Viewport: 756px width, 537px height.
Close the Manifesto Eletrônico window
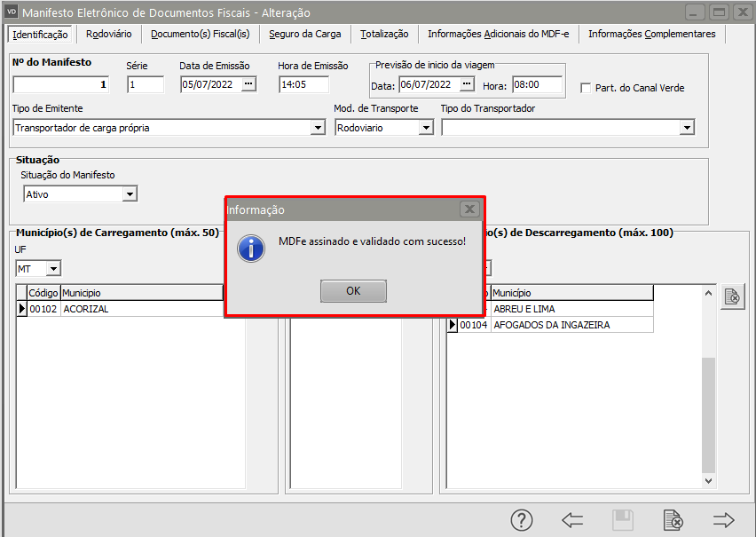pos(744,12)
